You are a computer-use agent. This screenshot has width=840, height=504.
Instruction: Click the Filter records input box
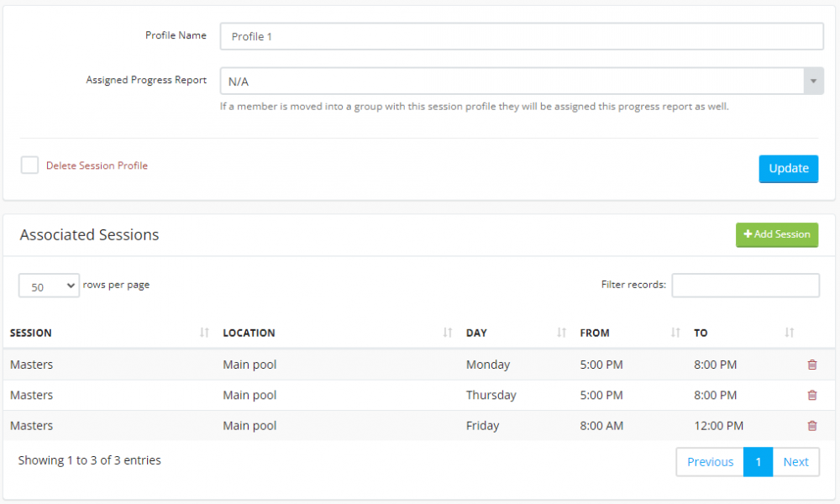[745, 286]
